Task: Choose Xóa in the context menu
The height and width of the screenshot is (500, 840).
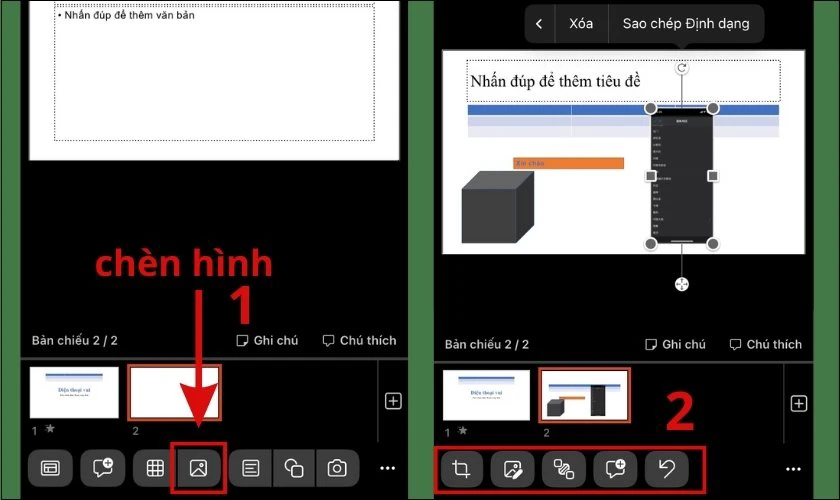Action: (581, 24)
